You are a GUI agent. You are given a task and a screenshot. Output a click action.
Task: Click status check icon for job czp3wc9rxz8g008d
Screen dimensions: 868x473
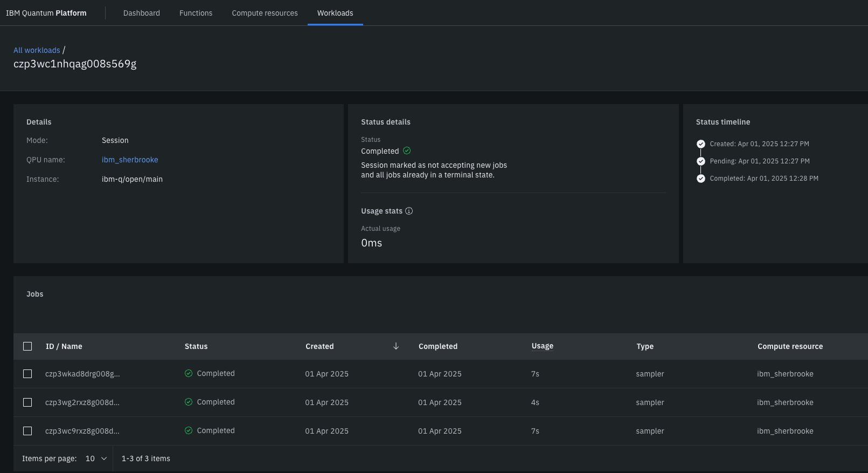tap(189, 430)
